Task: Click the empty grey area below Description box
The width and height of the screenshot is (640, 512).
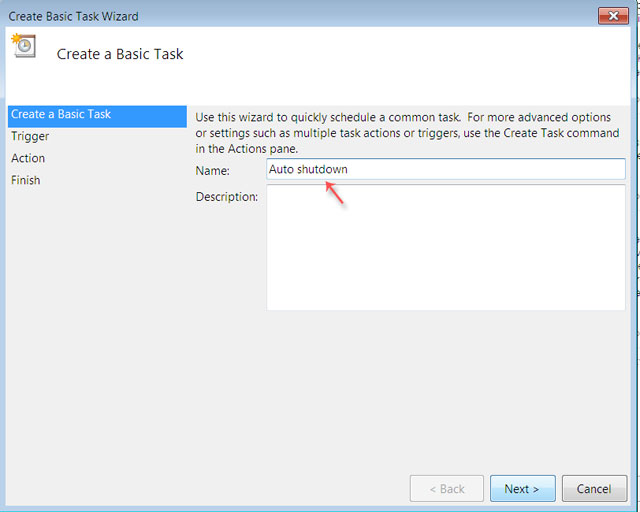Action: click(410, 390)
